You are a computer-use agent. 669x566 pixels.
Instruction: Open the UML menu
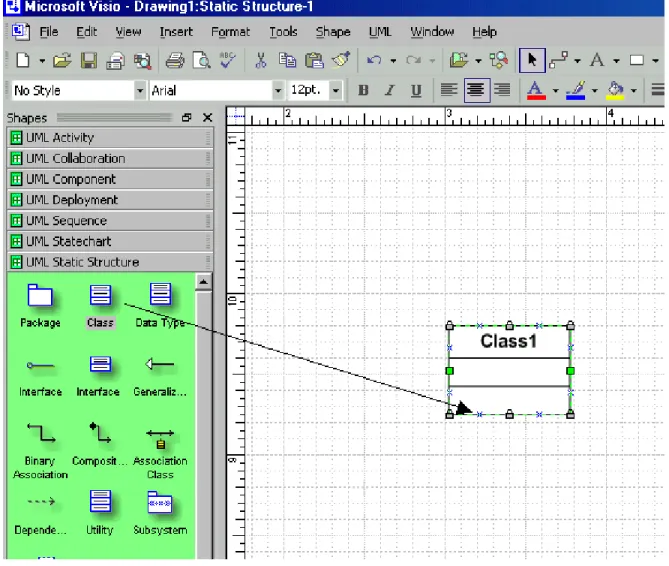(380, 32)
